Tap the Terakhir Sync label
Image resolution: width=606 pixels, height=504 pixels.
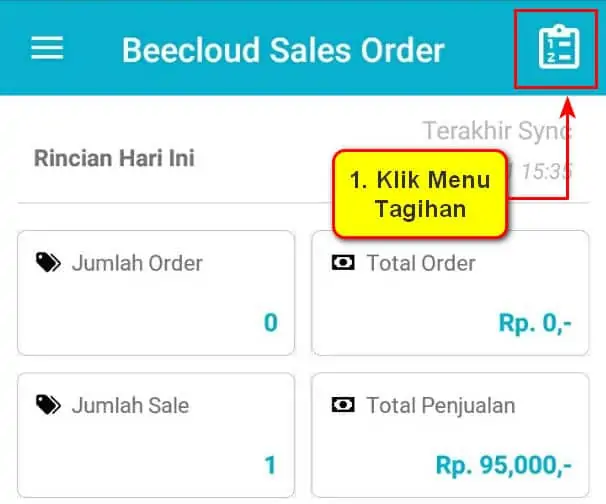tap(497, 131)
